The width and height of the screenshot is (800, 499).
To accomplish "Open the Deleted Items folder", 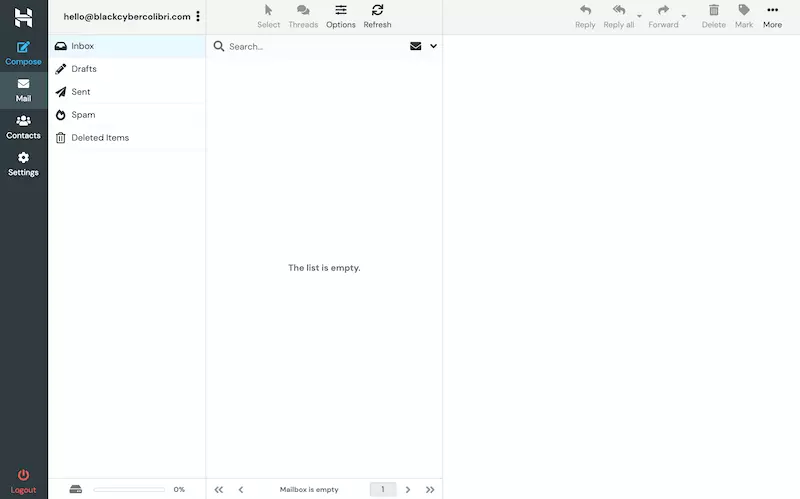I will pos(127,138).
